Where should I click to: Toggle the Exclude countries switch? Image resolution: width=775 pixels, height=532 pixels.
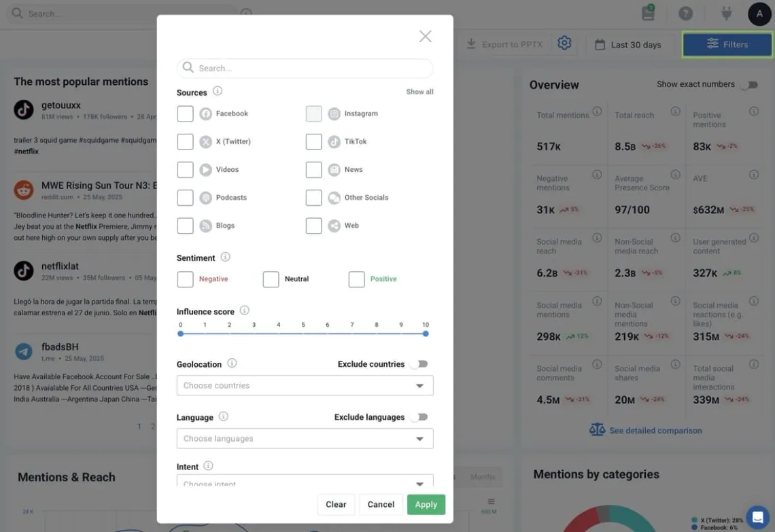[419, 364]
